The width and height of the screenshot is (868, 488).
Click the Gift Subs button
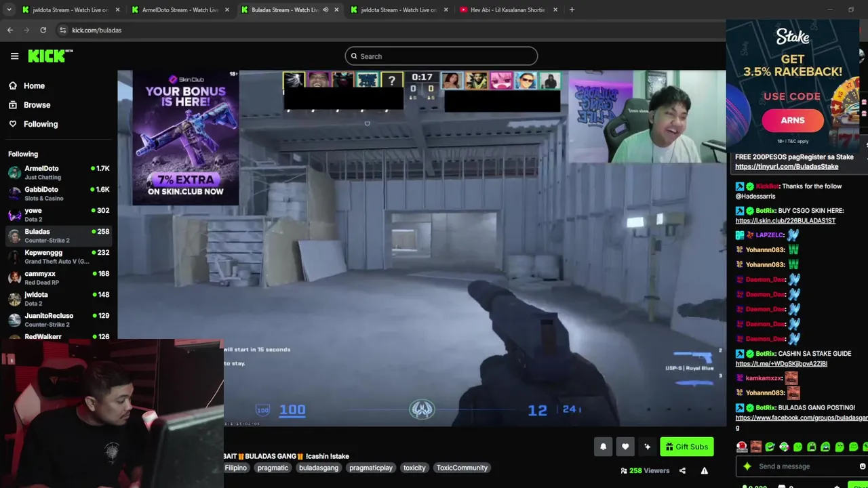point(687,447)
